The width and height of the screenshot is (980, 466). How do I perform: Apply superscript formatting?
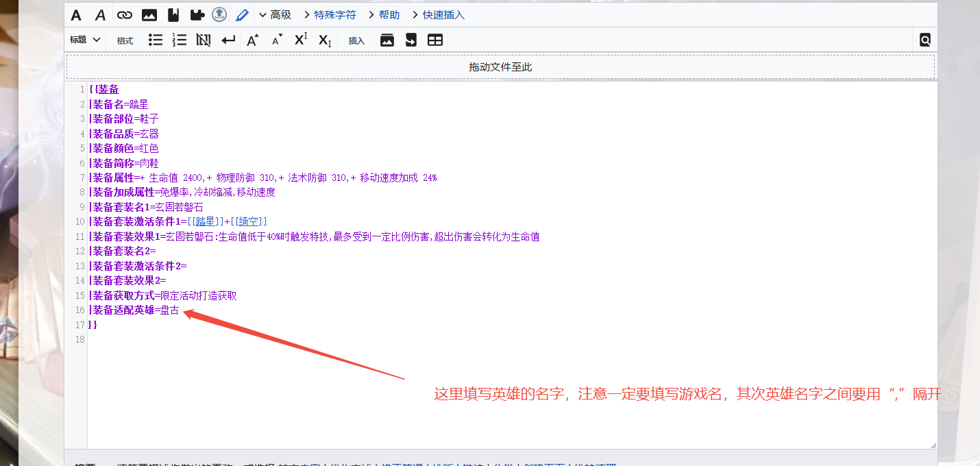pyautogui.click(x=301, y=40)
